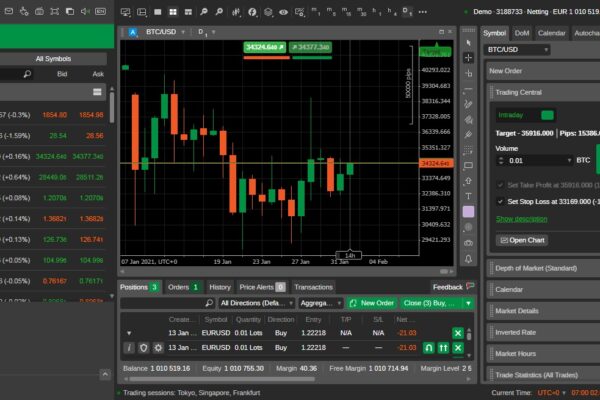The image size is (600, 400).
Task: Click the shield protection icon on the EURUSD row
Action: (143, 348)
